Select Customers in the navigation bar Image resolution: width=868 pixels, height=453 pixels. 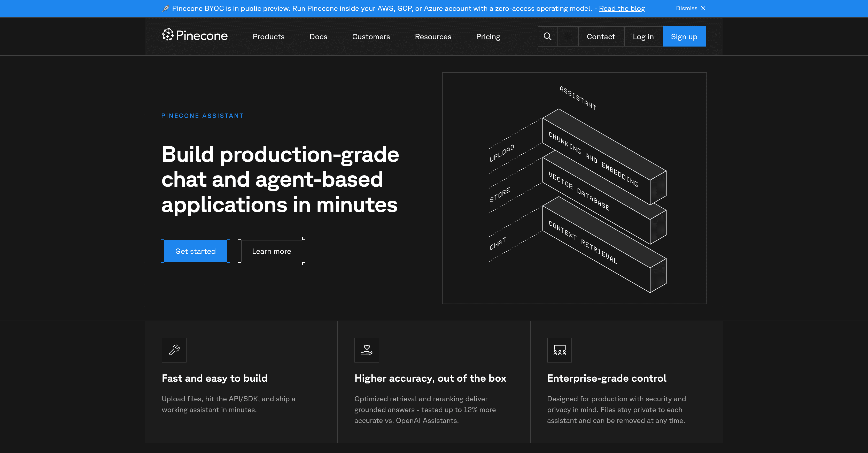coord(371,36)
